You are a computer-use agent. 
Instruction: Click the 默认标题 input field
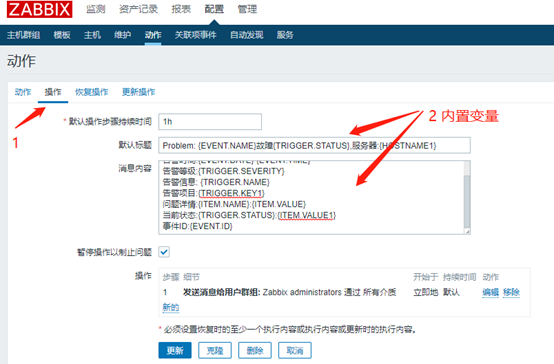[314, 145]
